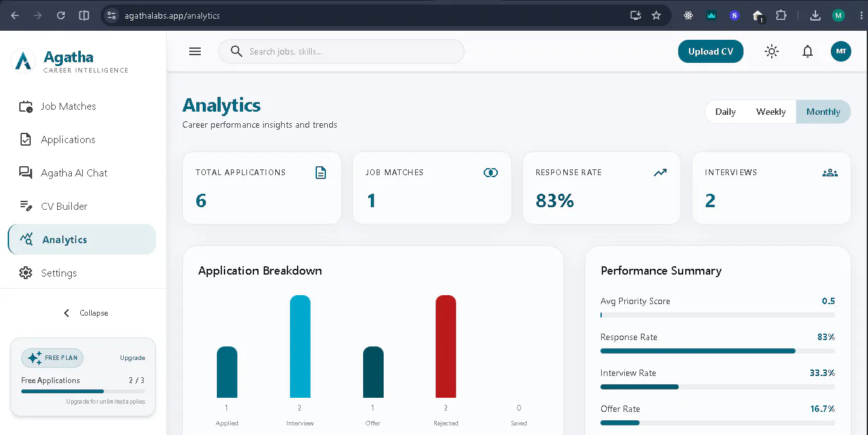
Task: Open Applications page
Action: coord(82,140)
